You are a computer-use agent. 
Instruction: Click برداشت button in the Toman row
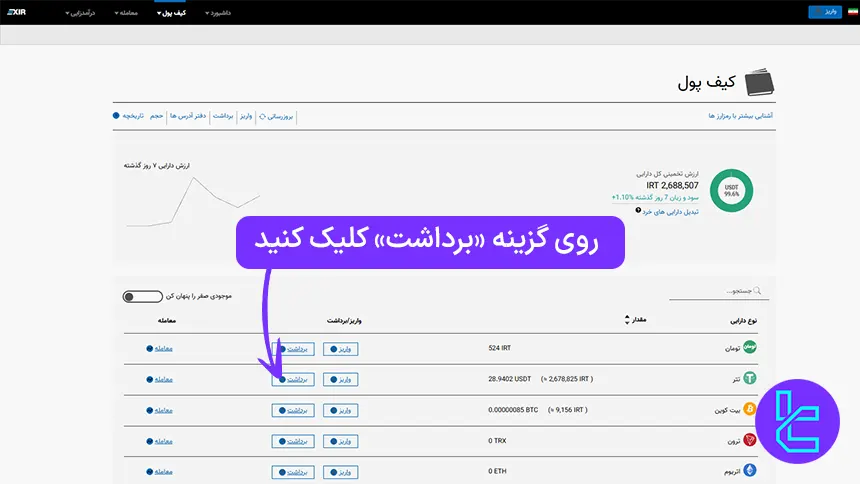[x=293, y=349]
